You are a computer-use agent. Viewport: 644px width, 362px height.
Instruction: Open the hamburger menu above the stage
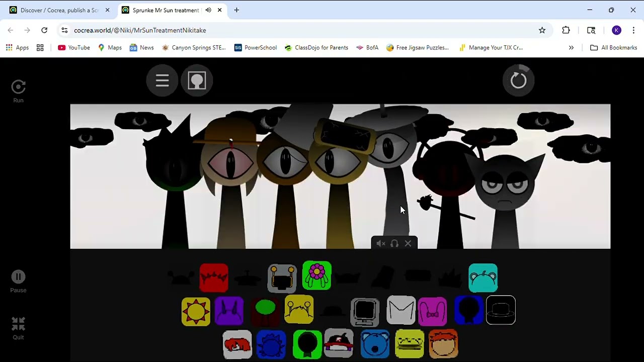pyautogui.click(x=162, y=80)
